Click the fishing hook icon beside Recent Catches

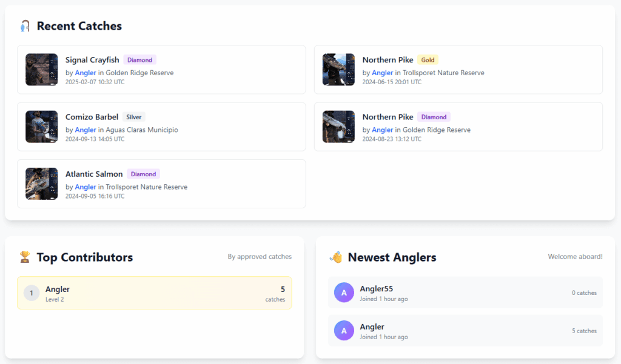[x=25, y=26]
